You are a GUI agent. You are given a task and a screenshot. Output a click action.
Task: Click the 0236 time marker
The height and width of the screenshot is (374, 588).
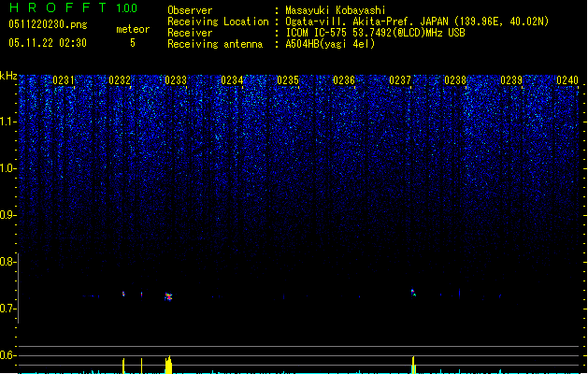tap(344, 80)
